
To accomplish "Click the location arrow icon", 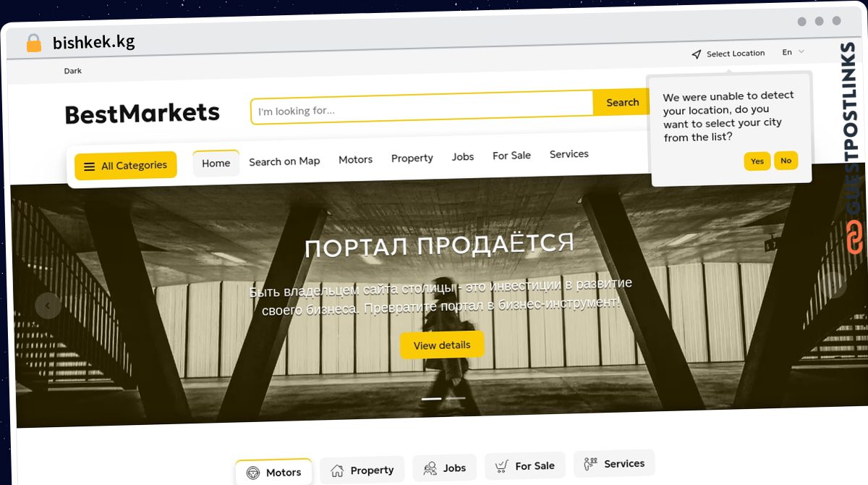I will coord(697,54).
